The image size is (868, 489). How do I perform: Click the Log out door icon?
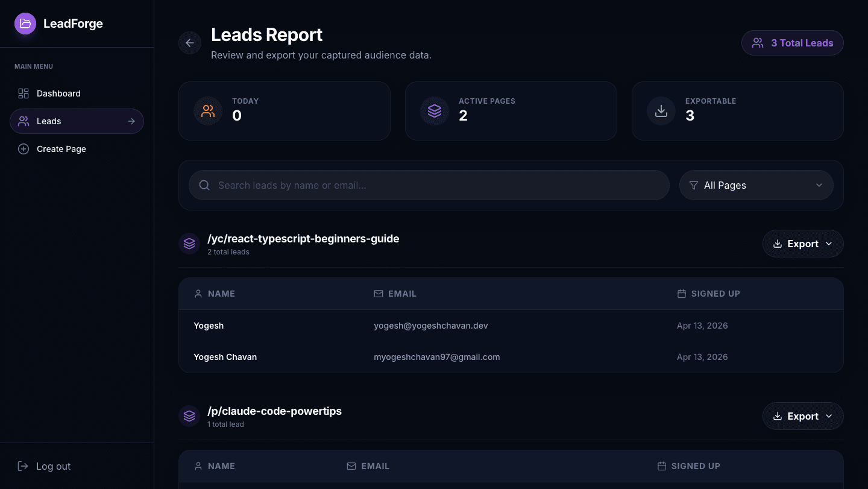[23, 466]
